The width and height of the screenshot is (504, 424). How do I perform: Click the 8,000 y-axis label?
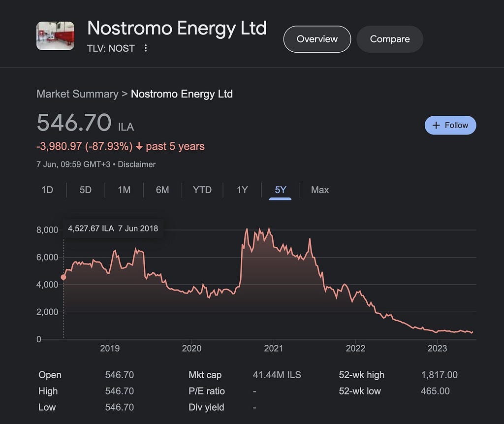[47, 230]
